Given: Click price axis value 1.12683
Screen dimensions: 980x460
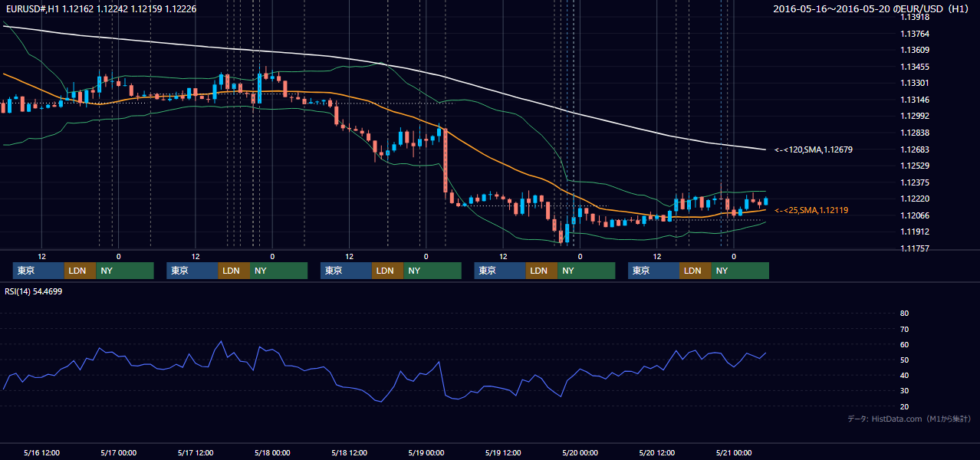Looking at the screenshot, I should [x=915, y=149].
